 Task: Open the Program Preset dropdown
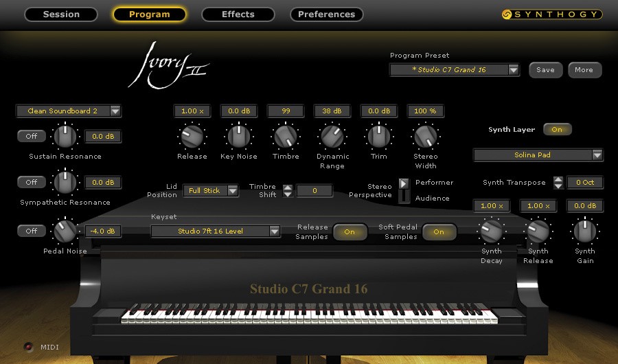[x=455, y=69]
